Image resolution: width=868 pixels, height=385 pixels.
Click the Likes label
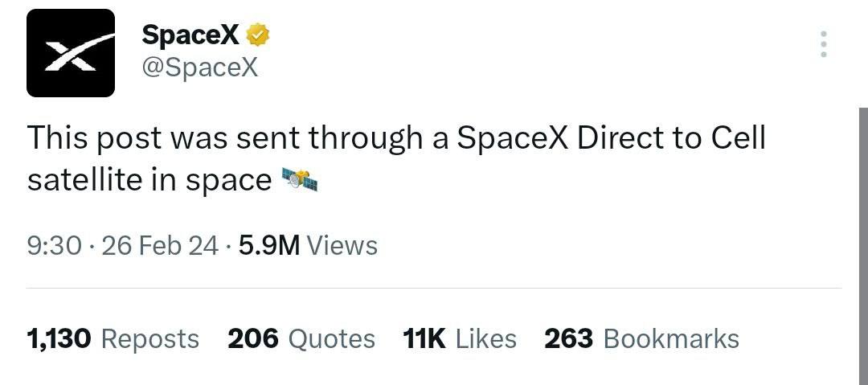tap(485, 338)
